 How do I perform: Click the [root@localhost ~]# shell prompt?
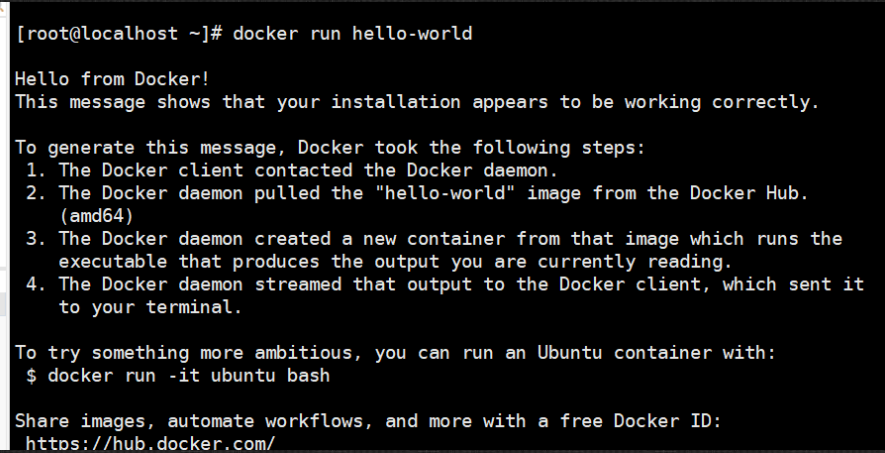(x=121, y=34)
